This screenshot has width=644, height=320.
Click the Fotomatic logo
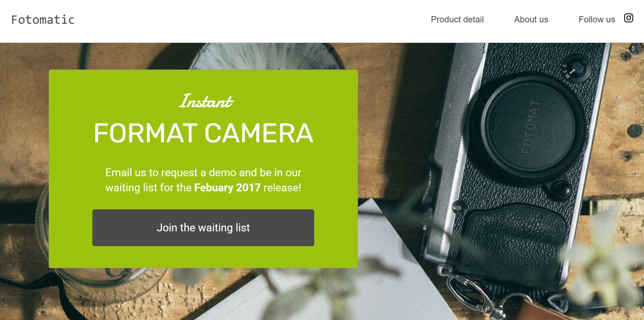[x=43, y=19]
